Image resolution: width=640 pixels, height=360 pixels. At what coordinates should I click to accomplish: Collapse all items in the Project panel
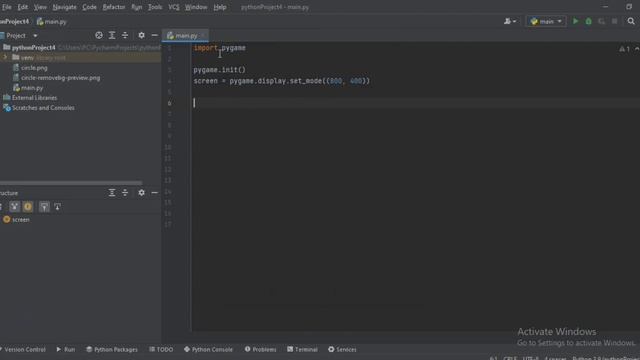point(125,36)
